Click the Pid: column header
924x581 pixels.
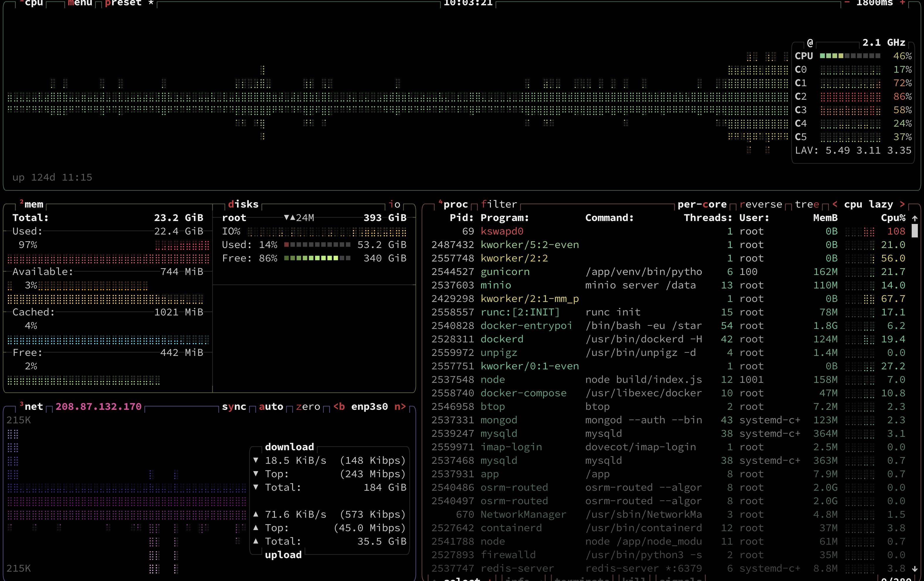(462, 218)
